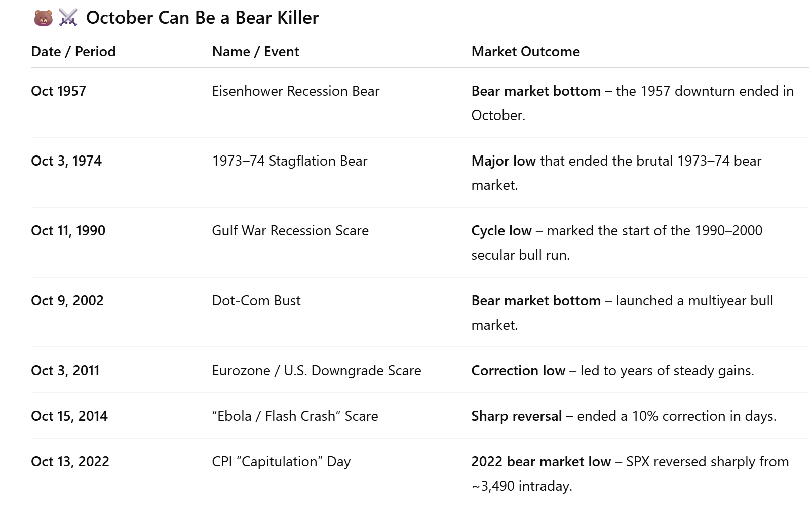Viewport: 812px width, 511px height.
Task: Click 'Eurozone / U.S. Downgrade Scare' cell
Action: click(x=317, y=370)
